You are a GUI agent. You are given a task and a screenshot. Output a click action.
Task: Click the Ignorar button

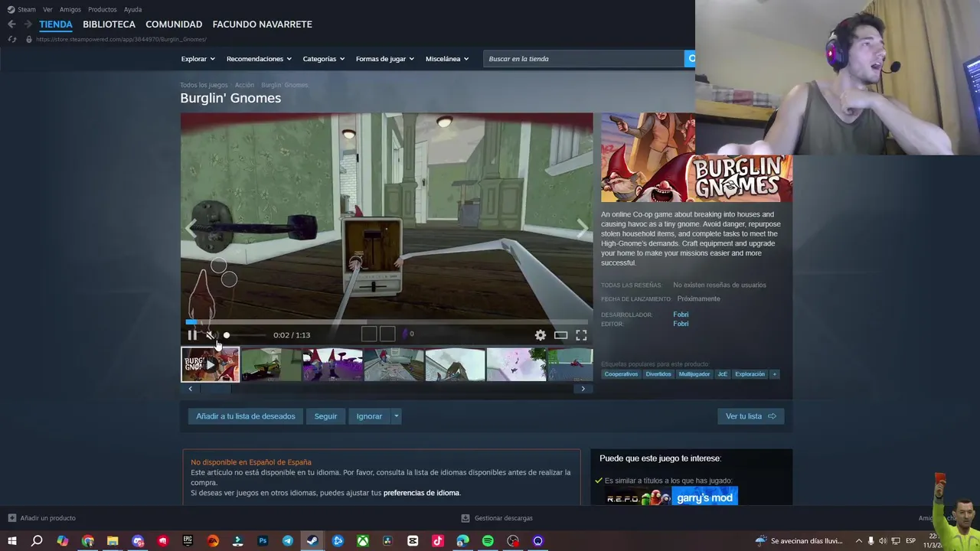pyautogui.click(x=369, y=416)
